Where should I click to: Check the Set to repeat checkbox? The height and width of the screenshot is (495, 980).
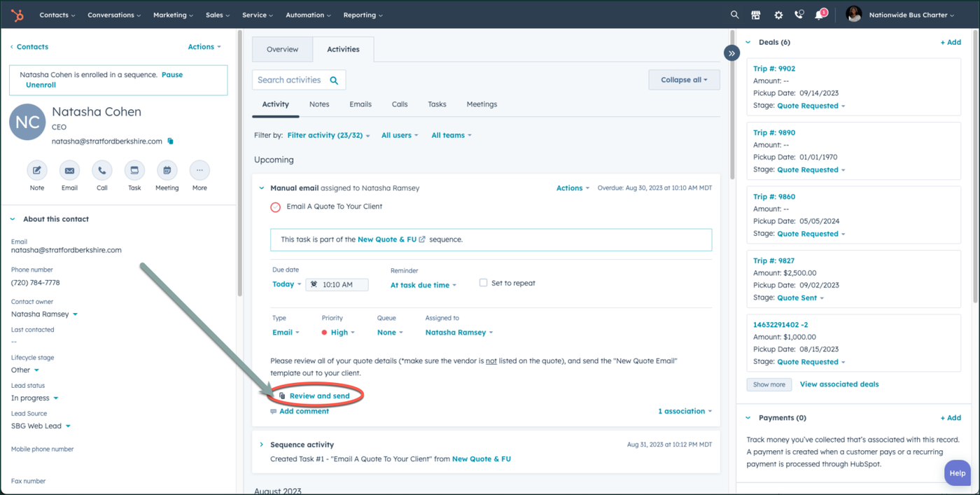483,283
